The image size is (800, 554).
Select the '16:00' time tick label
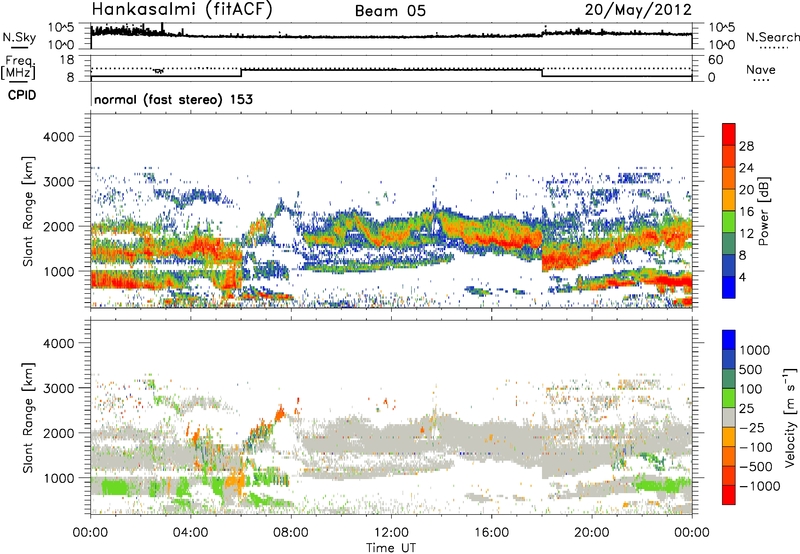tap(491, 533)
